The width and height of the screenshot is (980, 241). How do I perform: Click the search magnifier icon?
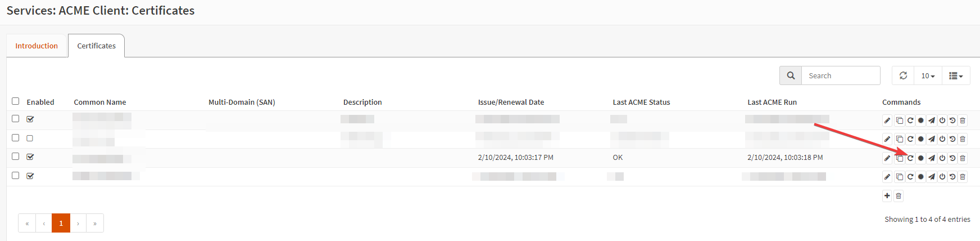[x=791, y=75]
